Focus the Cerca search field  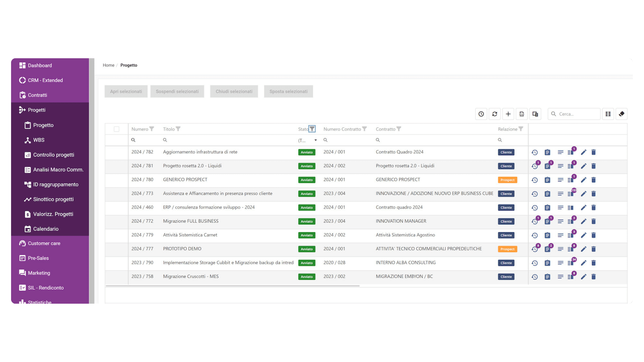(574, 114)
